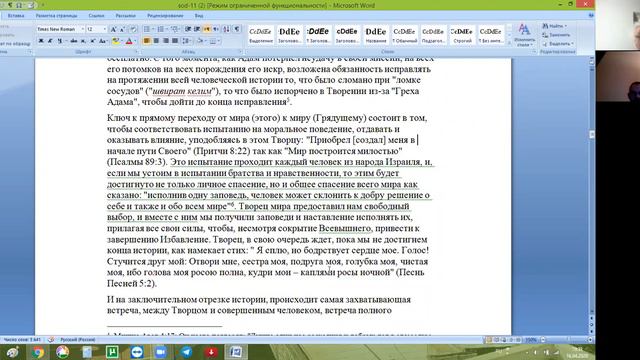Open Paragraph dialog launcher
This screenshot has width=640, height=360.
241,52
